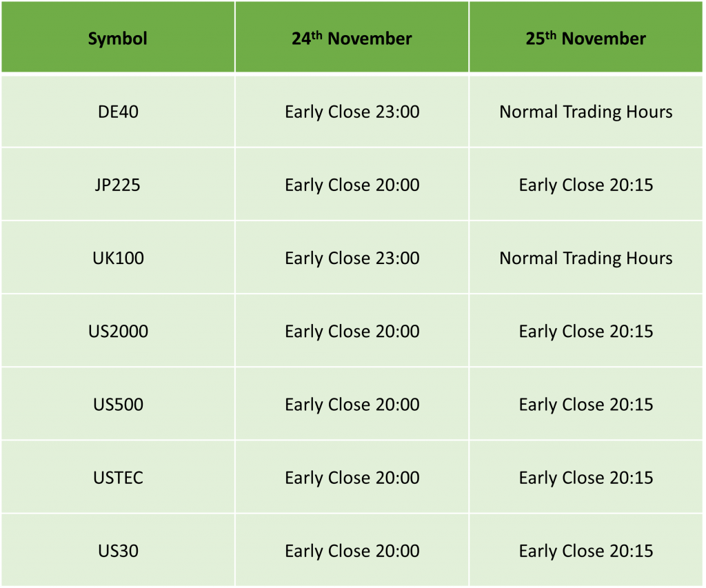Choose the UK100 symbol cell

point(118,258)
